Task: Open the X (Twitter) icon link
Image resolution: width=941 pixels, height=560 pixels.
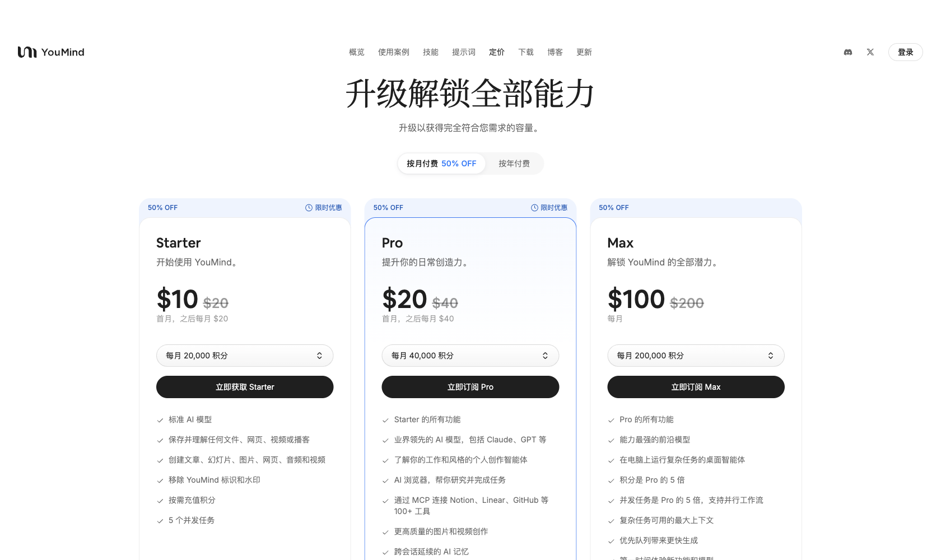Action: pyautogui.click(x=870, y=52)
